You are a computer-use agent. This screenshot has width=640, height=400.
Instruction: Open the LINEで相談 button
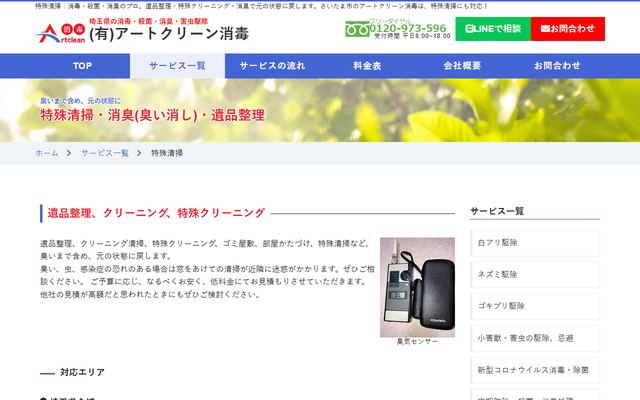[x=493, y=29]
